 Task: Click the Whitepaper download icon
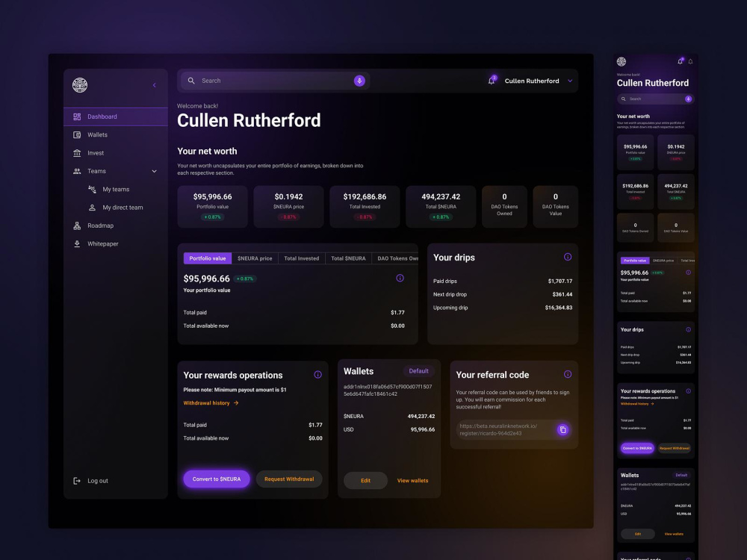(x=77, y=244)
